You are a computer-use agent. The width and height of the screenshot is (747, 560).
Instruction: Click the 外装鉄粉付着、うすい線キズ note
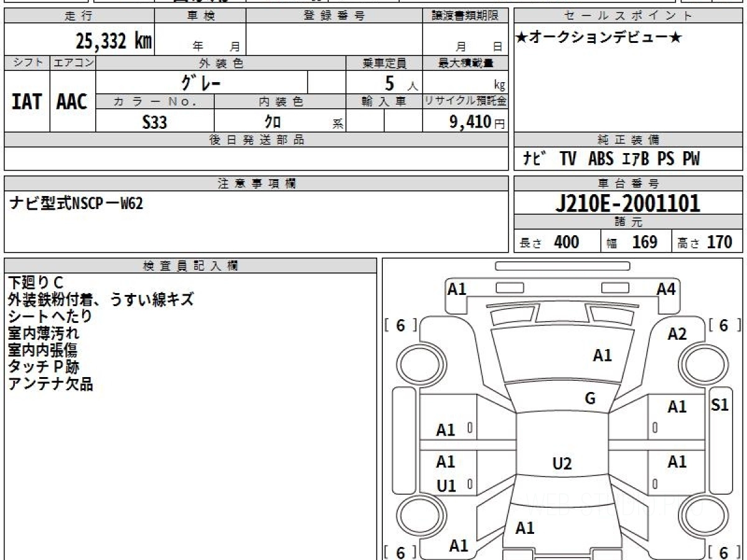(x=101, y=299)
